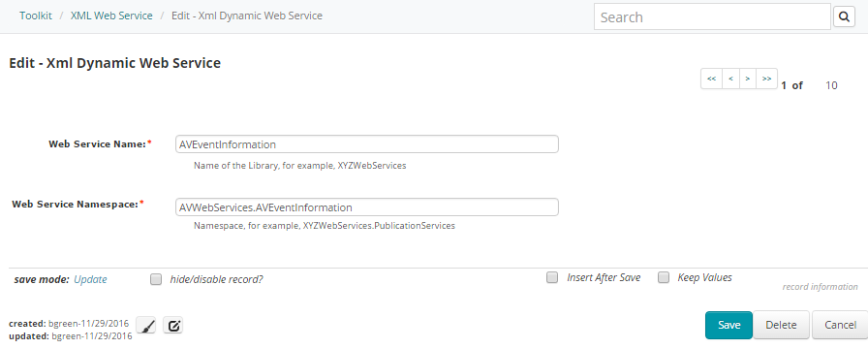
Task: Check the Keep Values option
Action: point(664,277)
